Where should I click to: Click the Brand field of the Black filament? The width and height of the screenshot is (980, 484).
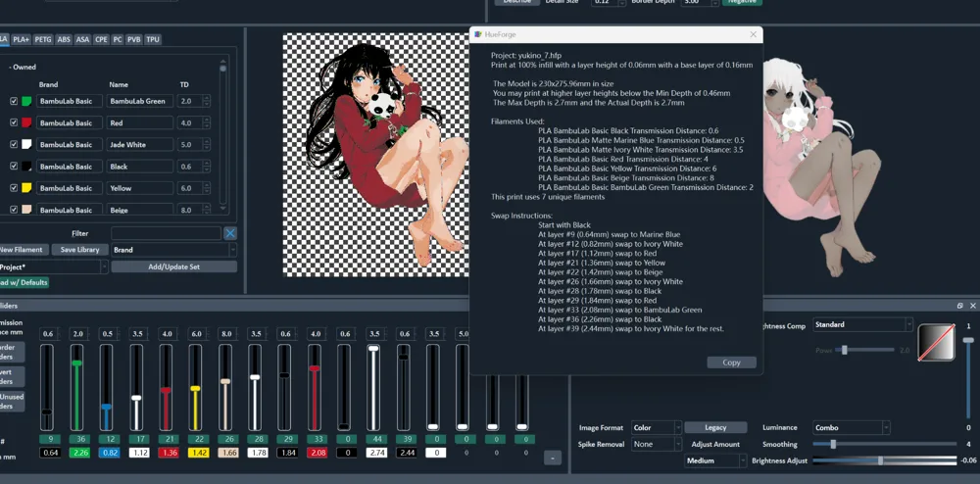(x=70, y=167)
